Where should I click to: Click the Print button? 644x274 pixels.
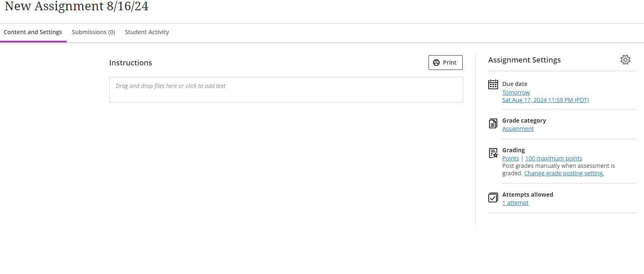click(x=445, y=62)
